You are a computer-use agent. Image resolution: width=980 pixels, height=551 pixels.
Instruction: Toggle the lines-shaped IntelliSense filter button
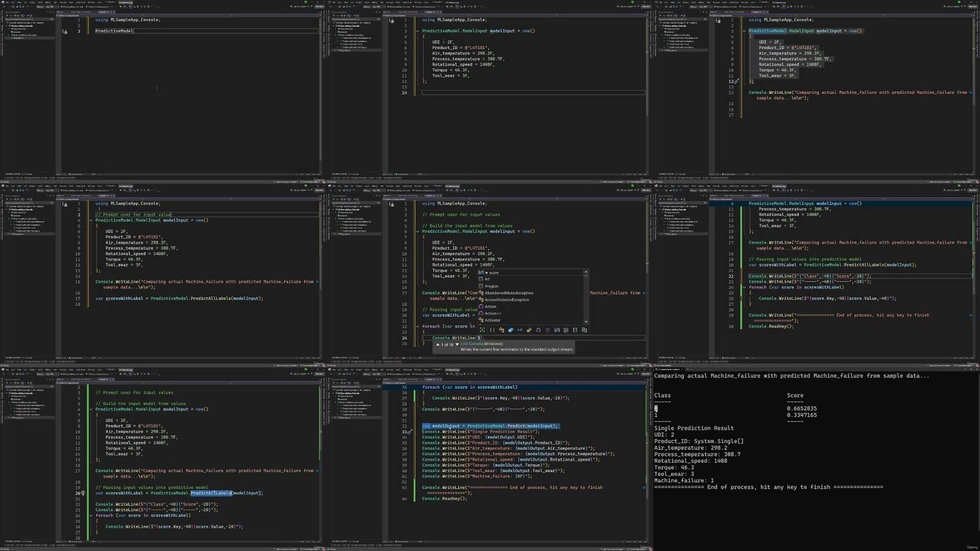pyautogui.click(x=566, y=330)
